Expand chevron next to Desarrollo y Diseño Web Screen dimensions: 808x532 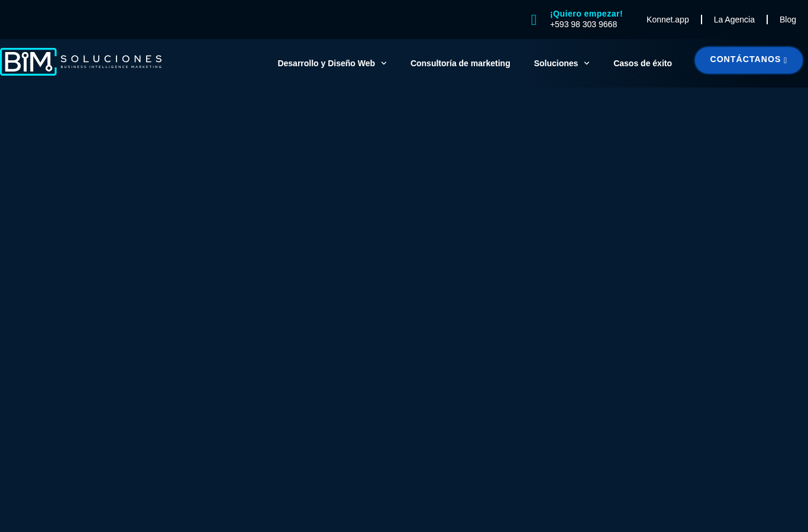coord(384,63)
